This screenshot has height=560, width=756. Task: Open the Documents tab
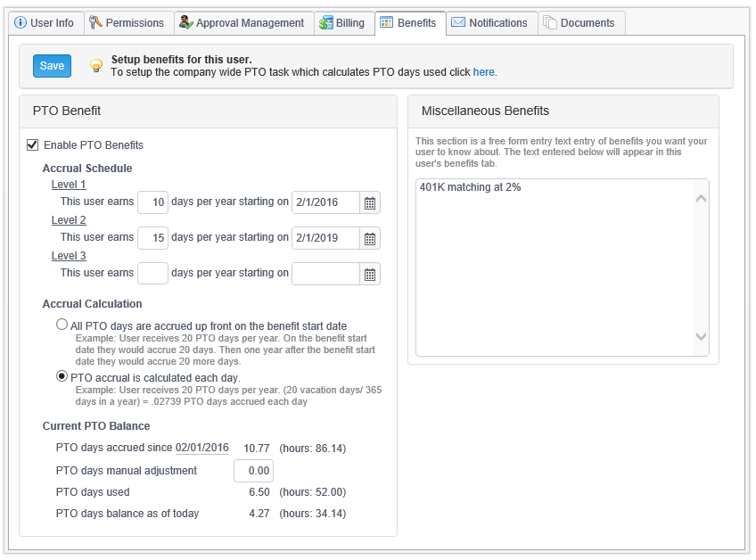[581, 23]
